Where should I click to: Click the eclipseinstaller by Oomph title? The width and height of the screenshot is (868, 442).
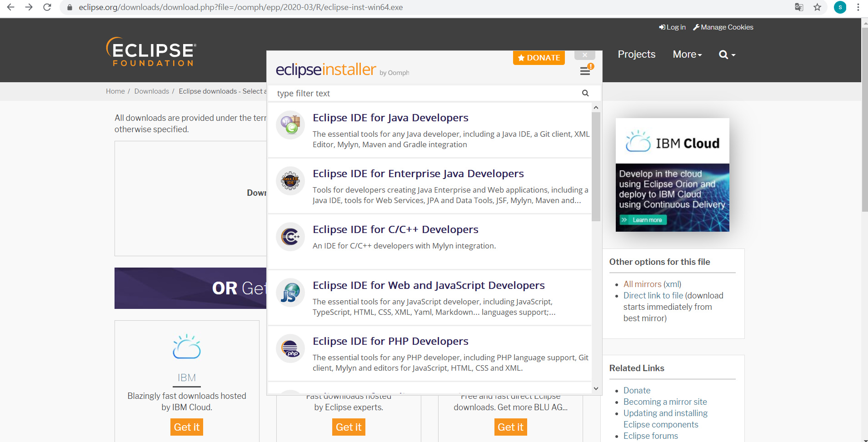[x=342, y=70]
